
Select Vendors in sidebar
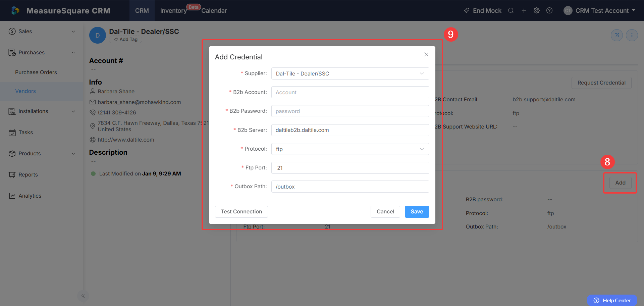(x=42, y=91)
